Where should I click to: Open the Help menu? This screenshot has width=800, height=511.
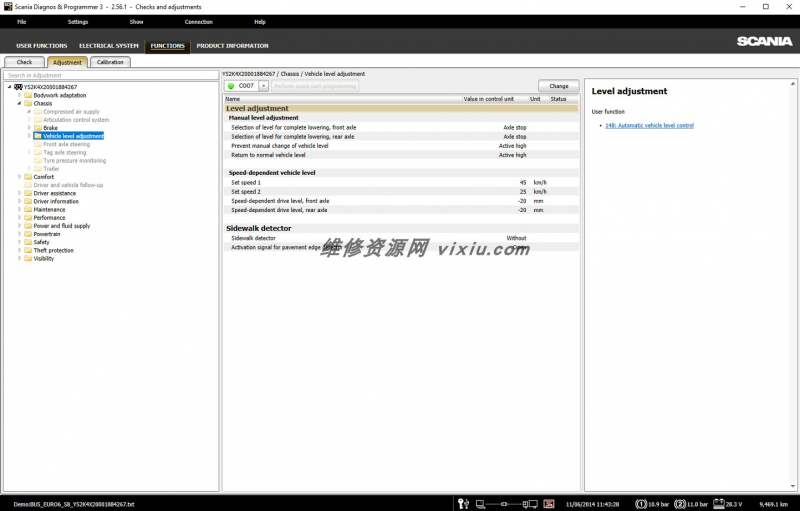(x=260, y=22)
